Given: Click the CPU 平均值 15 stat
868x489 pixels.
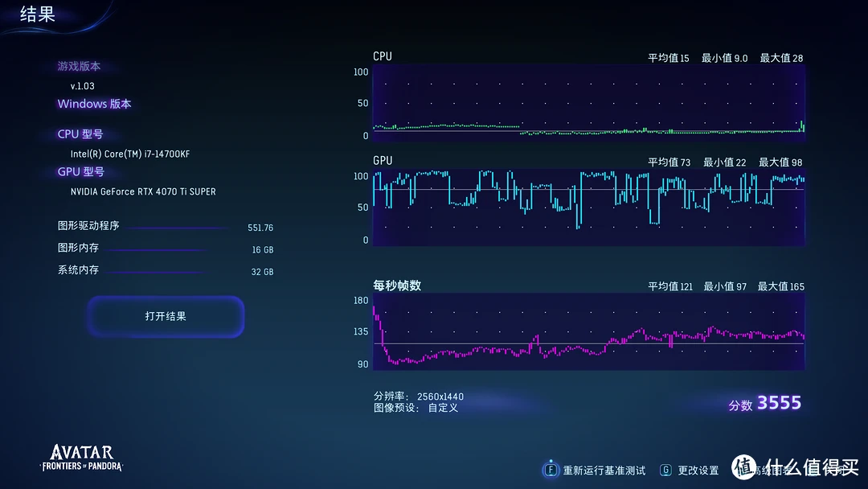Looking at the screenshot, I should pos(669,58).
